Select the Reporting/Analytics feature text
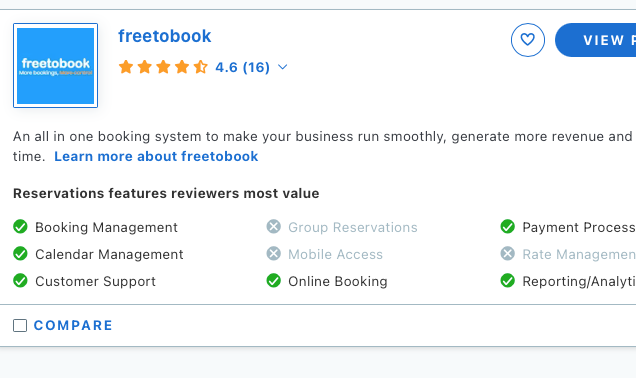Viewport: 636px width, 378px height. (x=579, y=281)
